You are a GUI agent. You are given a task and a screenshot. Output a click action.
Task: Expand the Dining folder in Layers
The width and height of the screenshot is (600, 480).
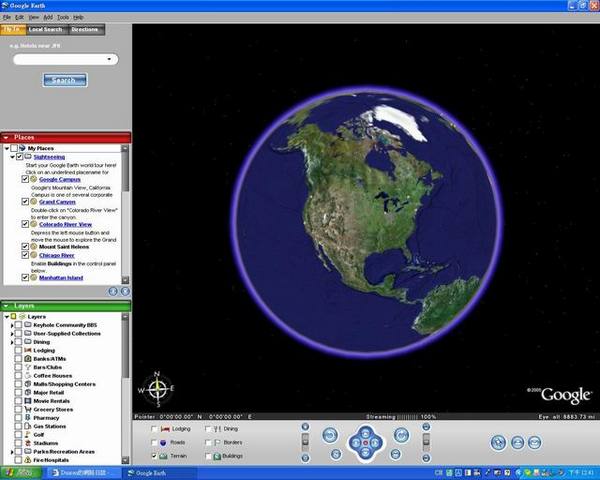[x=12, y=342]
